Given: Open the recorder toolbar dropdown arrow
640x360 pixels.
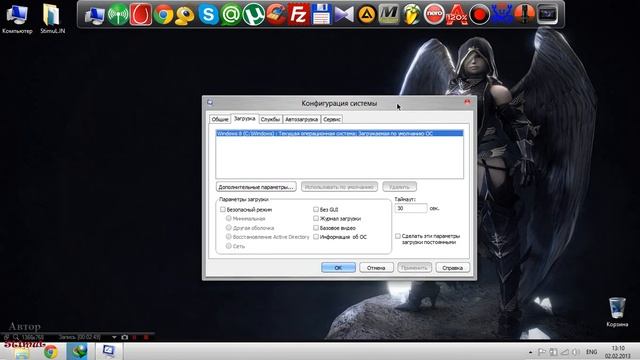Looking at the screenshot, I should point(114,337).
